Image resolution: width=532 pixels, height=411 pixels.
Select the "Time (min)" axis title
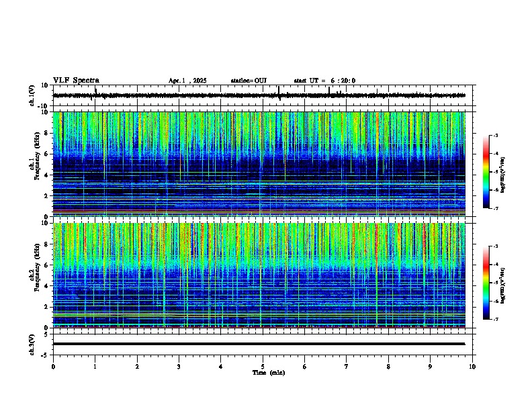click(269, 373)
